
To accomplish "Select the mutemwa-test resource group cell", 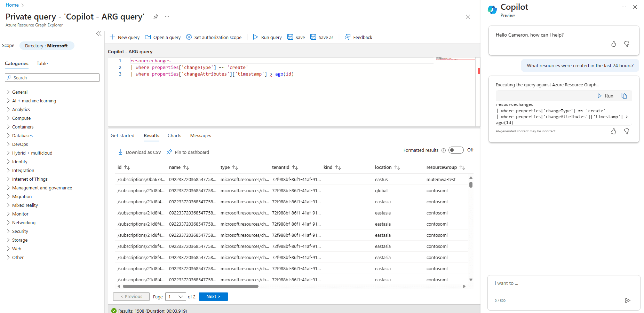I will (441, 179).
